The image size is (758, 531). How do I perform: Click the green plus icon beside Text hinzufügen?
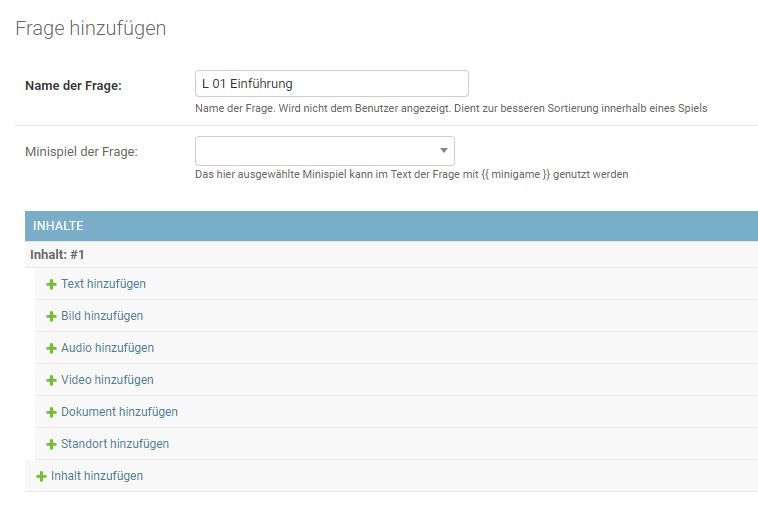[x=51, y=284]
